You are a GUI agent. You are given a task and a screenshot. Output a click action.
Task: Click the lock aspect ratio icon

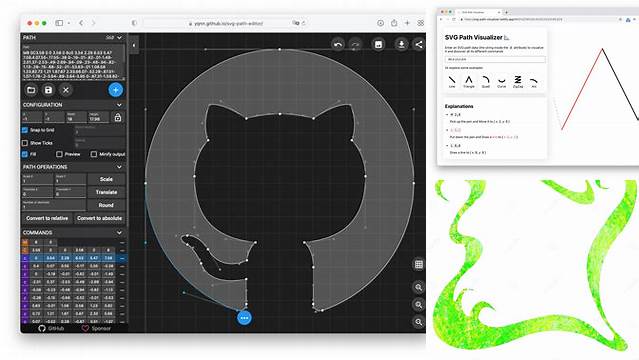[118, 118]
